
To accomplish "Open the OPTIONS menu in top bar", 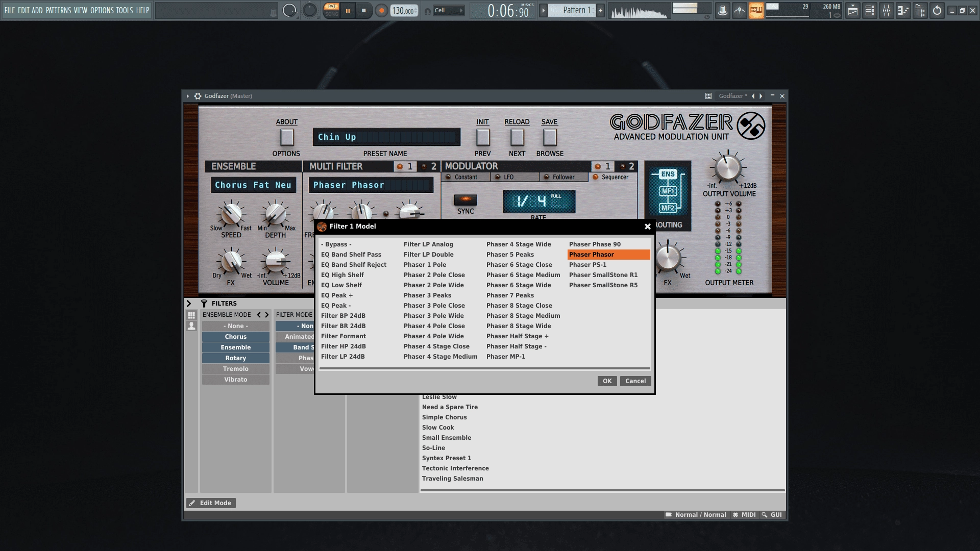I will point(102,10).
